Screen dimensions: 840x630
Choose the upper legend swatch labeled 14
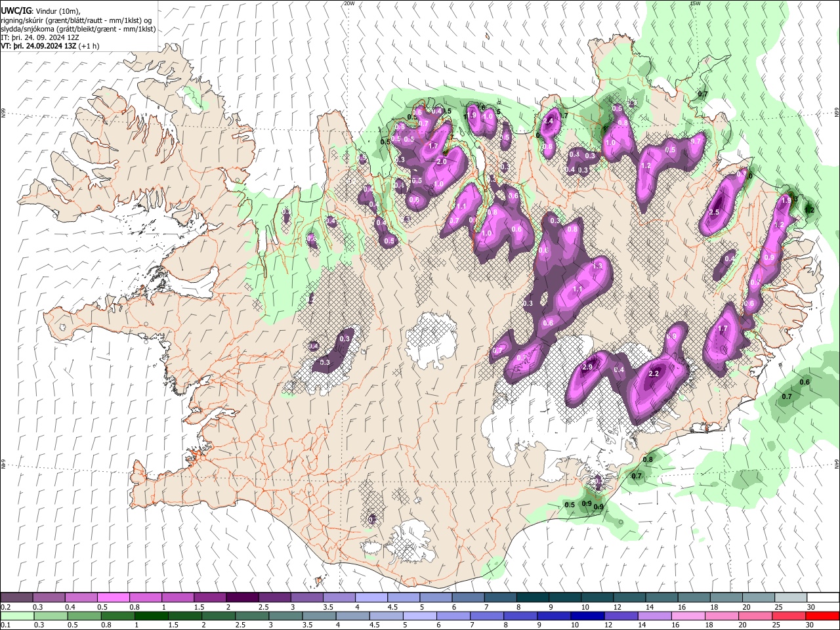click(x=661, y=598)
